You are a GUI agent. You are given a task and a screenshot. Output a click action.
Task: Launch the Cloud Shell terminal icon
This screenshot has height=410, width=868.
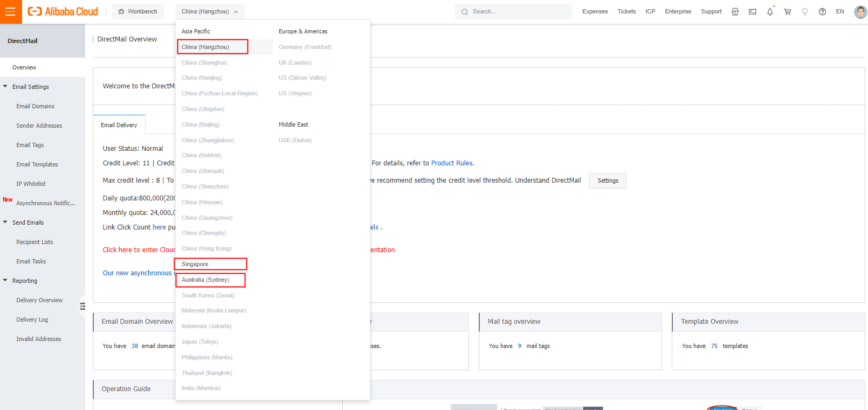point(753,12)
